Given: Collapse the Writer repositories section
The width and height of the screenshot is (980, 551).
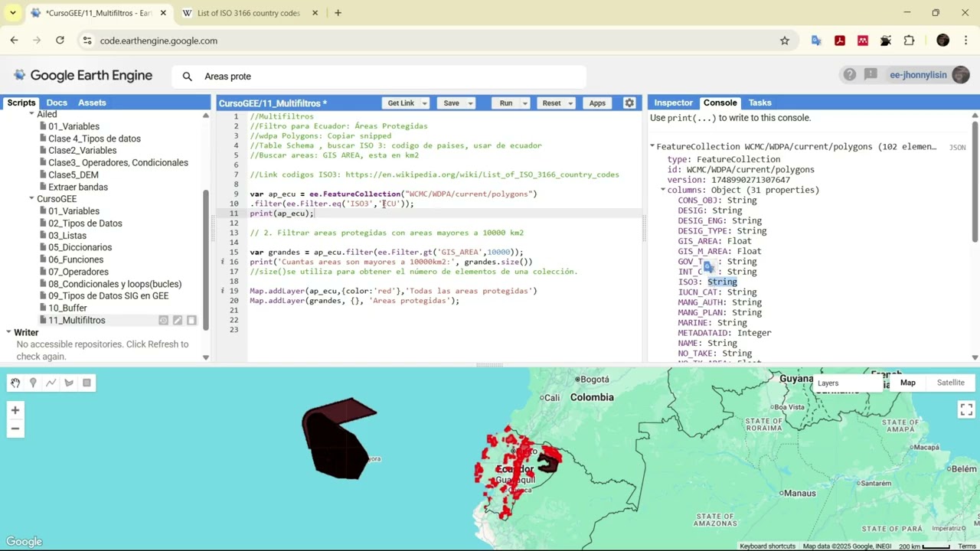Looking at the screenshot, I should (x=8, y=332).
